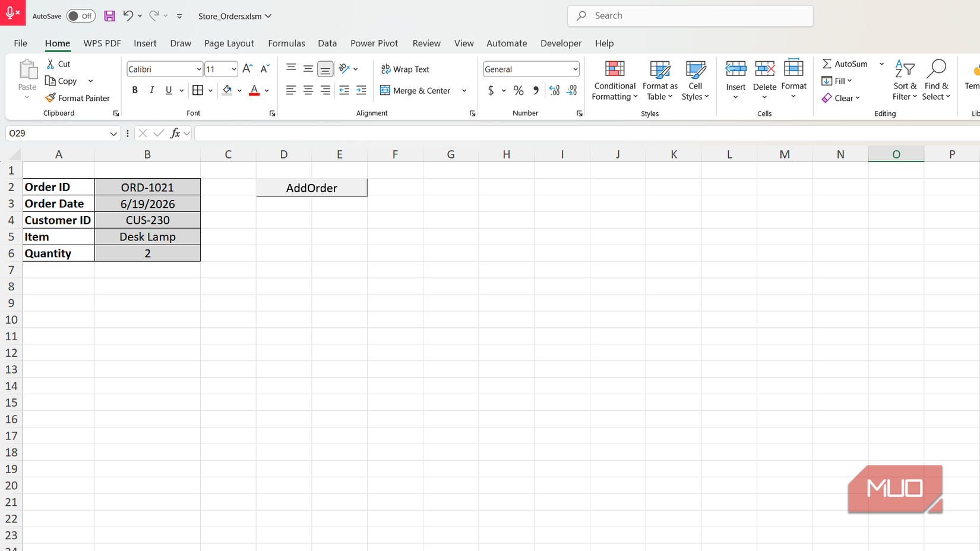
Task: Click the AddOrder macro button
Action: 312,188
